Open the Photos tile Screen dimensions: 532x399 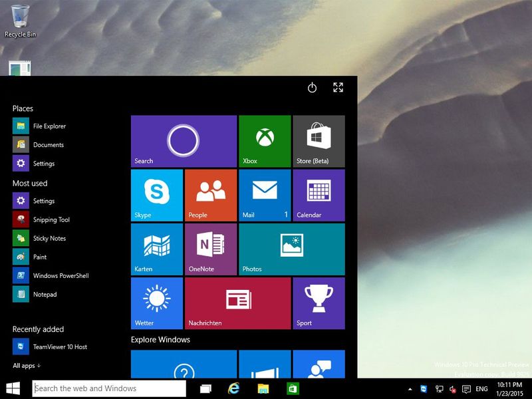click(x=292, y=249)
